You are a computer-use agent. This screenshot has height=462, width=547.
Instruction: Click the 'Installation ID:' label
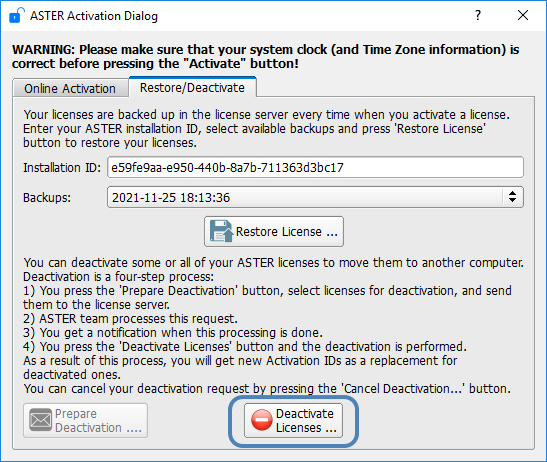(x=62, y=167)
